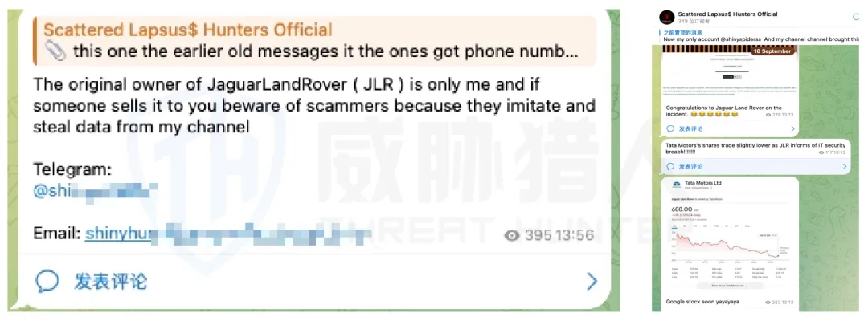The width and height of the screenshot is (868, 321).
Task: Open the blurred @shi Telegram handle link
Action: 92,191
